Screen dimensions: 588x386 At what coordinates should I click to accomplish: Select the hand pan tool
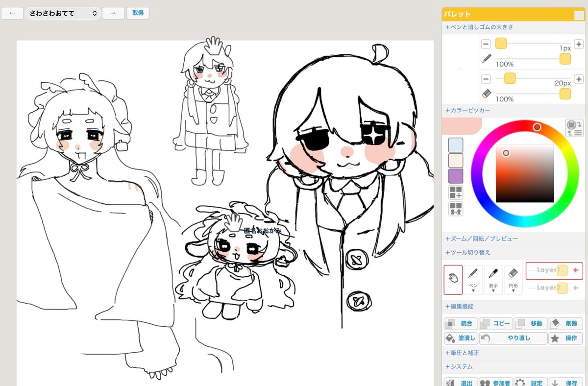click(x=453, y=280)
